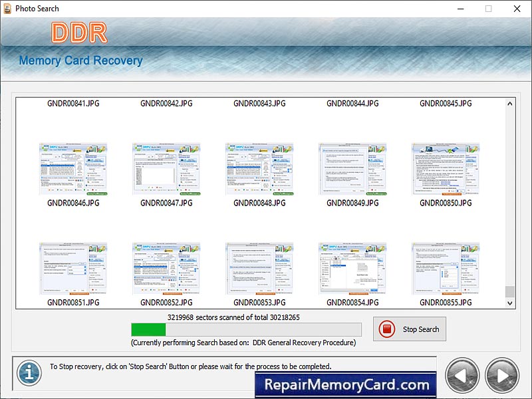Click the GNDR00843.JPG file name
This screenshot has width=532, height=399.
click(x=259, y=104)
